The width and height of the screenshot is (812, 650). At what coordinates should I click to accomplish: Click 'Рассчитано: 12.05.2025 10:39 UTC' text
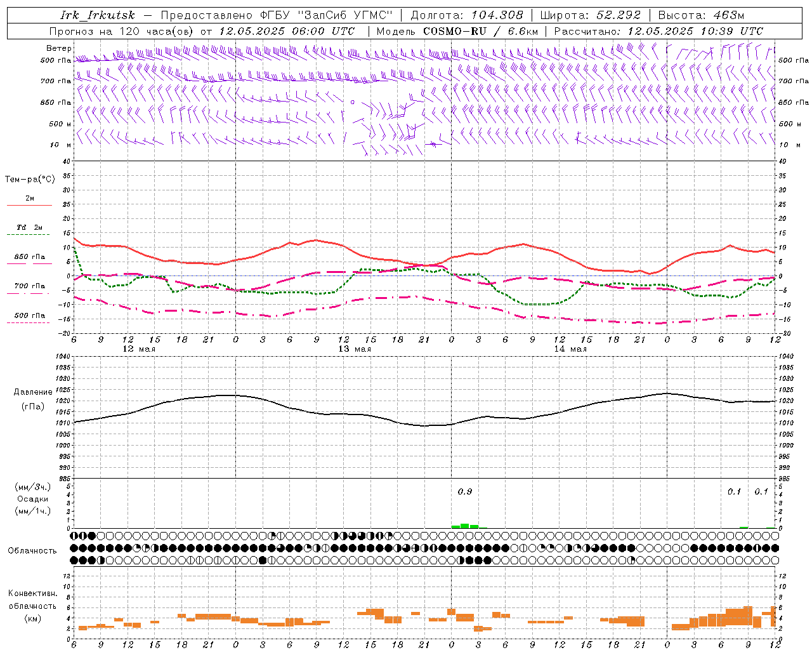[x=658, y=31]
